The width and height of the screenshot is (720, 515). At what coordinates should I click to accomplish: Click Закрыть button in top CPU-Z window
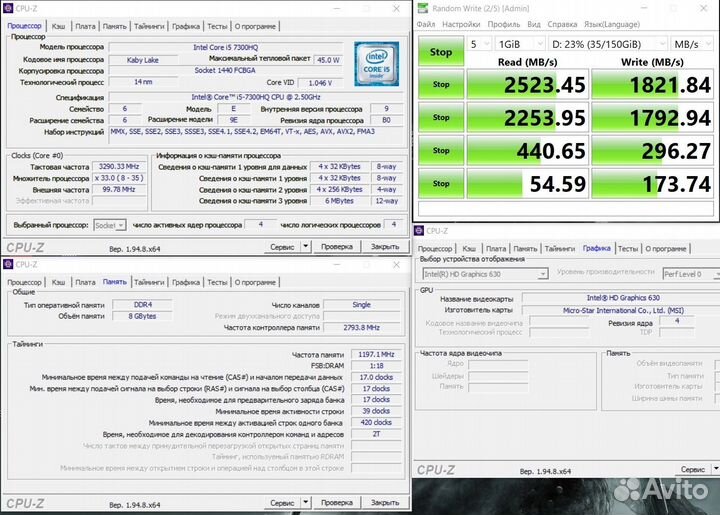click(x=385, y=246)
